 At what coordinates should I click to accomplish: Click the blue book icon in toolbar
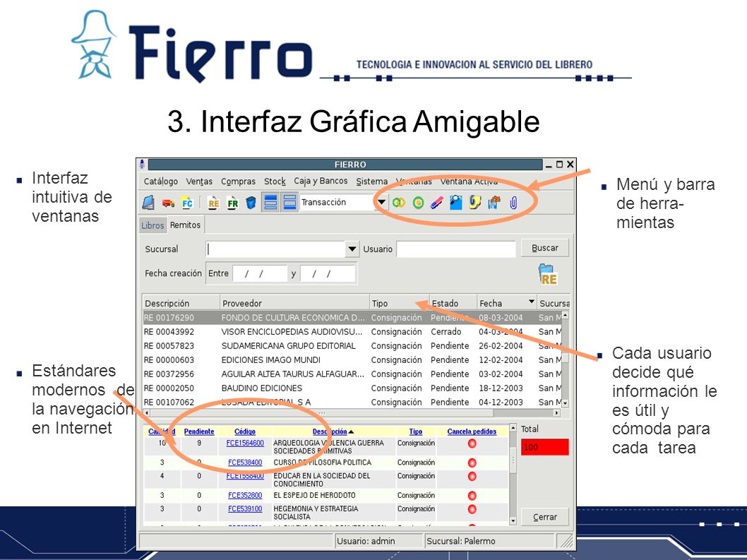tap(148, 203)
